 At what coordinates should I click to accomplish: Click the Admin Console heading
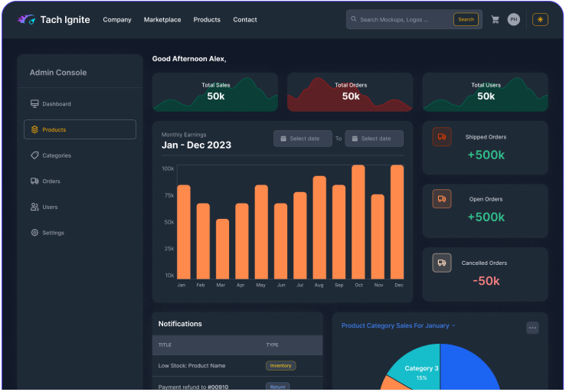58,73
